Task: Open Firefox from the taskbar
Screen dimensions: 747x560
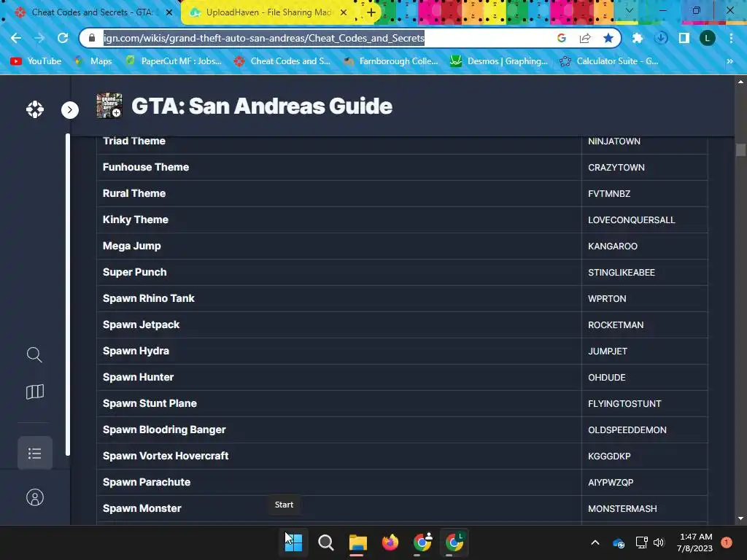Action: click(x=390, y=542)
